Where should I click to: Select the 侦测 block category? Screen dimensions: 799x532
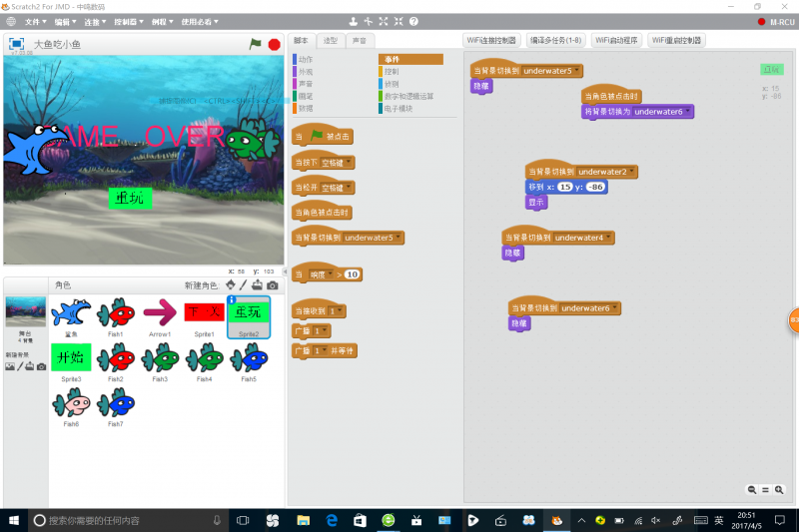point(392,84)
